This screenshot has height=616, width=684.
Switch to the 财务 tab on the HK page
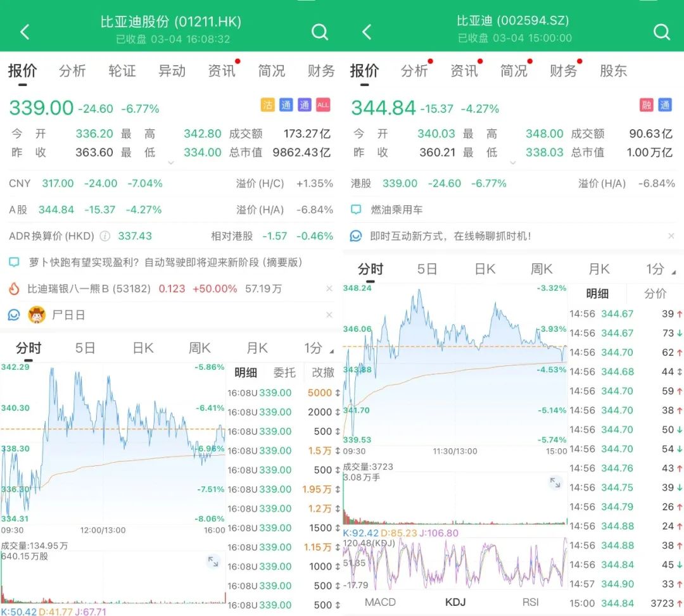(x=320, y=71)
